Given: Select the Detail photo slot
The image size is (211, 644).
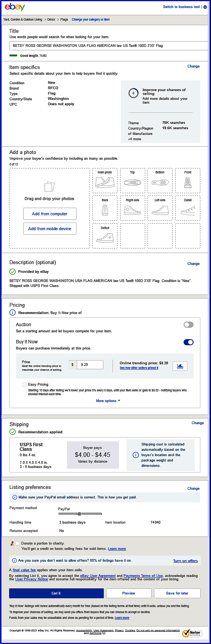Looking at the screenshot, I should click(188, 208).
